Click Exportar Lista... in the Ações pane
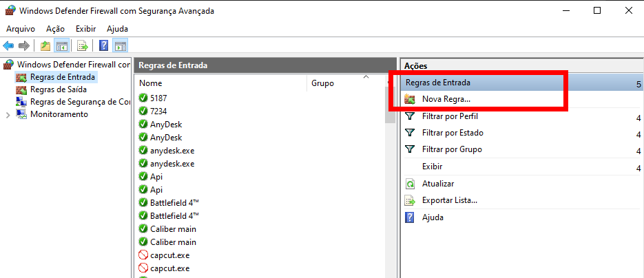The width and height of the screenshot is (644, 278). (449, 200)
